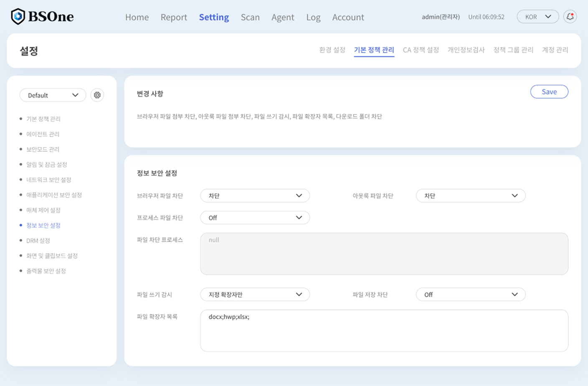Expand the 프로세스 파일 차단 dropdown
This screenshot has width=588, height=386.
click(255, 218)
